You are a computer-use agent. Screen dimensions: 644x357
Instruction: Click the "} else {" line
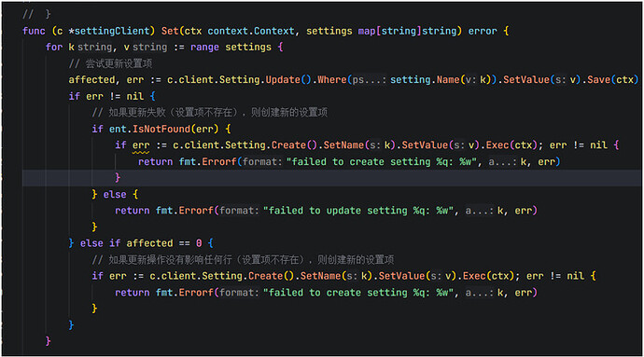click(x=115, y=194)
